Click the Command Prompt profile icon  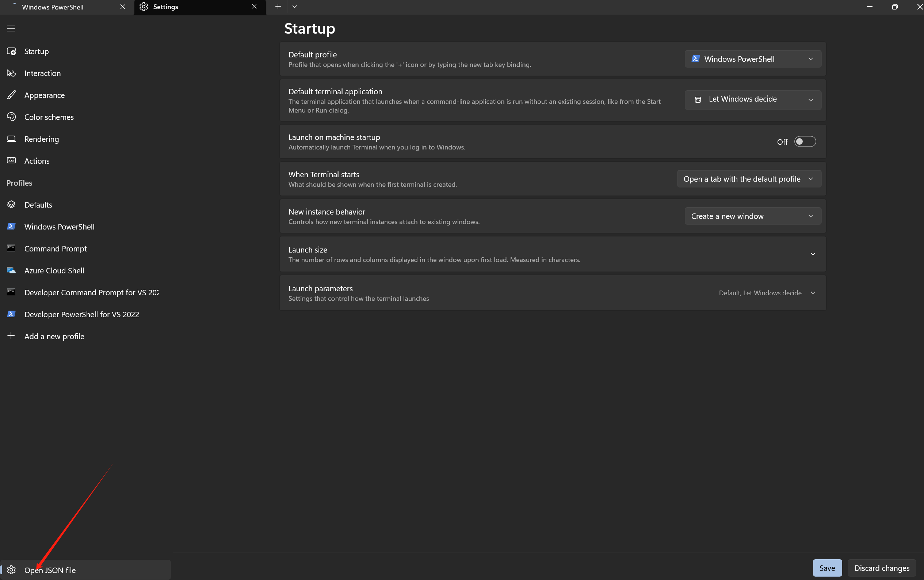click(x=11, y=248)
